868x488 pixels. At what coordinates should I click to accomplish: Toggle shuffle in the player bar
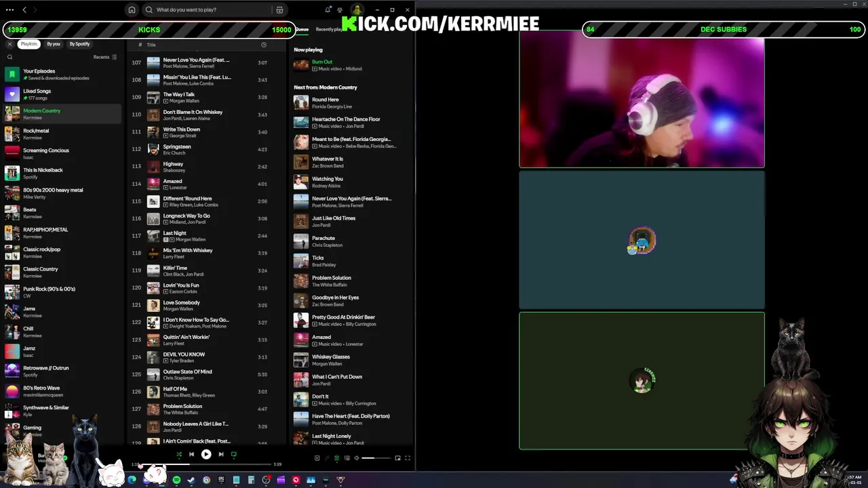179,455
